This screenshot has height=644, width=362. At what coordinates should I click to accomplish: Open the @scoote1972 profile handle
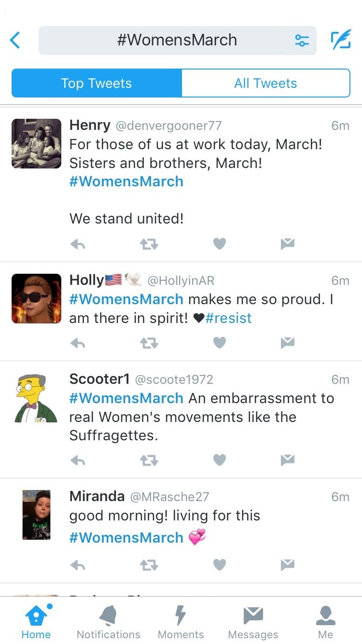pyautogui.click(x=174, y=379)
